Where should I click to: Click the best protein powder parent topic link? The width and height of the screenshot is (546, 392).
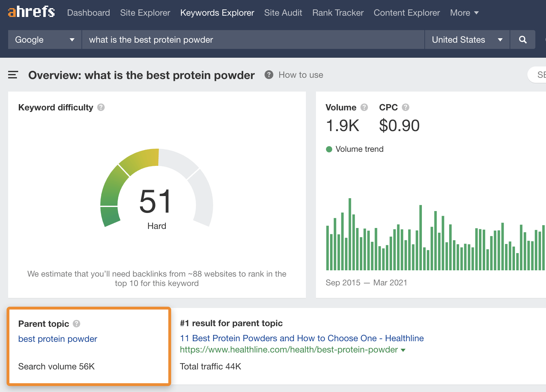(58, 339)
